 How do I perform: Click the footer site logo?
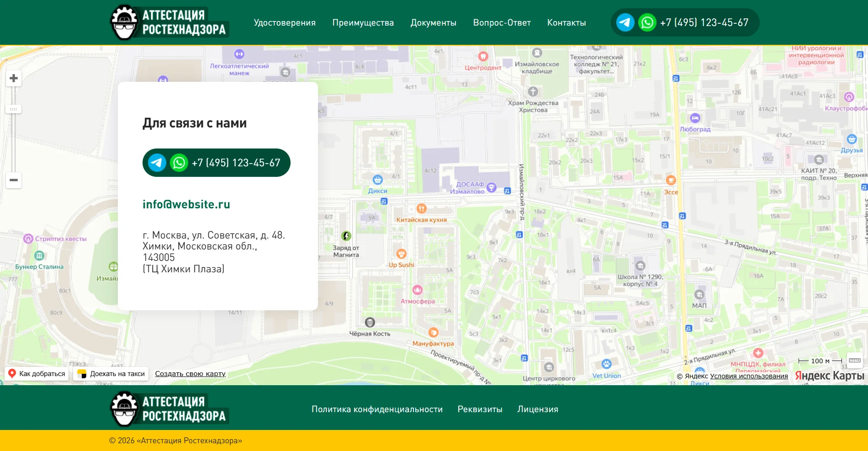pos(169,409)
